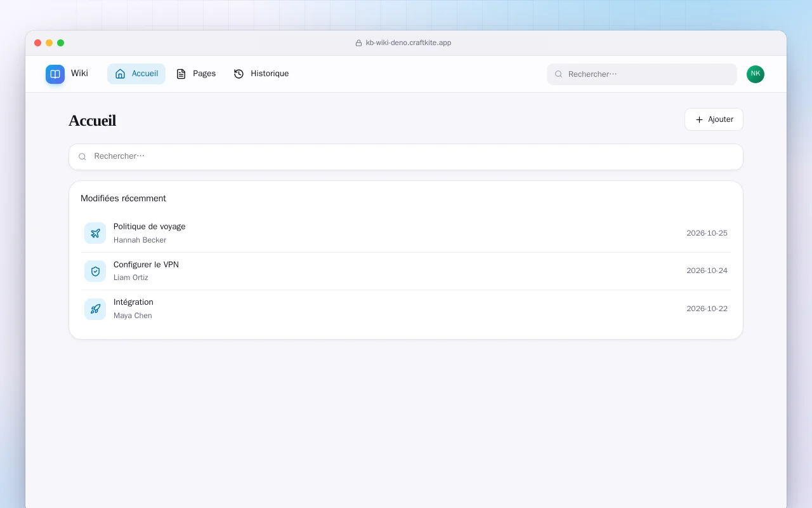Click the history clock icon beside Historique
Viewport: 812px width, 508px height.
point(239,74)
